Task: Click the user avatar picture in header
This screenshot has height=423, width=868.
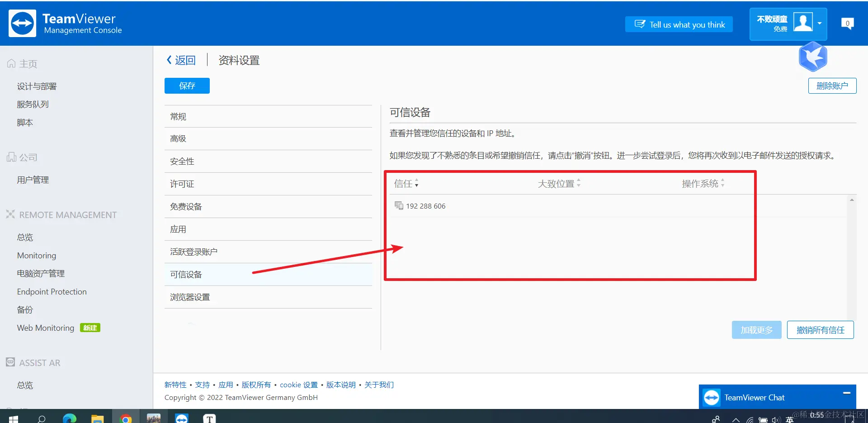Action: (x=803, y=22)
